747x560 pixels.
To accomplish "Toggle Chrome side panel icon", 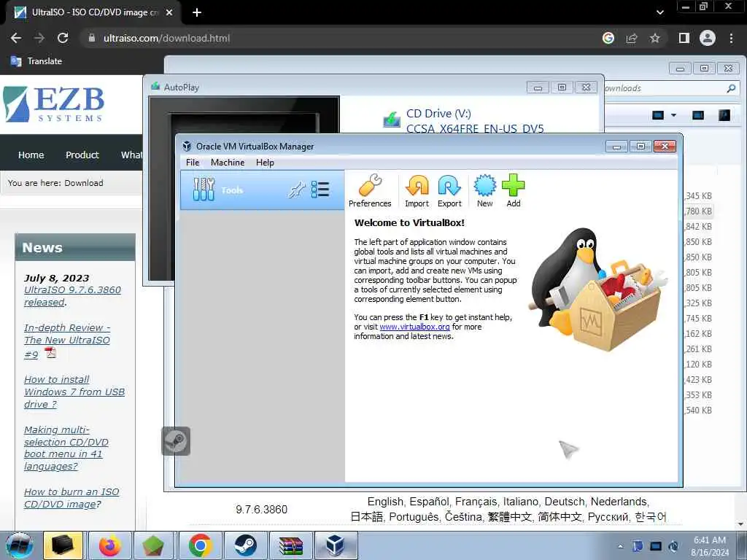I will coord(684,38).
